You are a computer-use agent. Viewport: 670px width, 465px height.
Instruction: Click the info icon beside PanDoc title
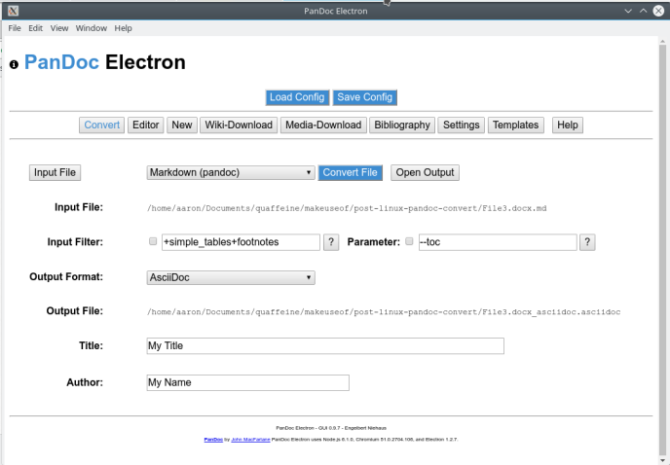click(x=14, y=64)
